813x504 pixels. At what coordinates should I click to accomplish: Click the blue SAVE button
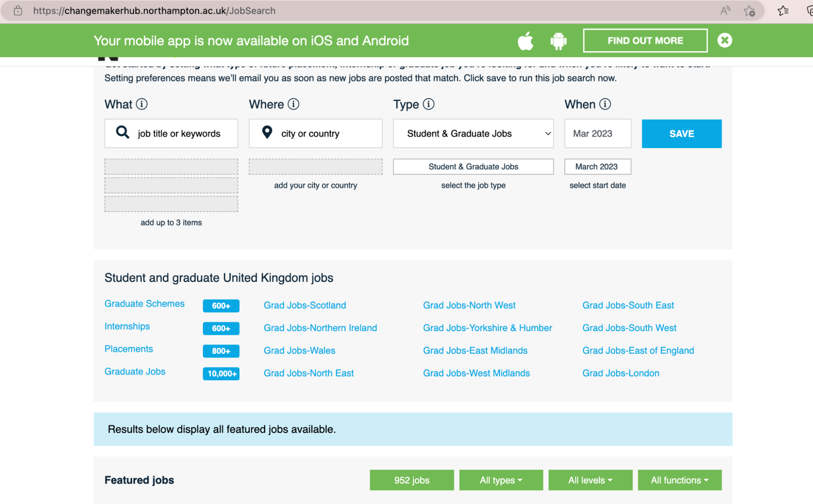(x=682, y=133)
